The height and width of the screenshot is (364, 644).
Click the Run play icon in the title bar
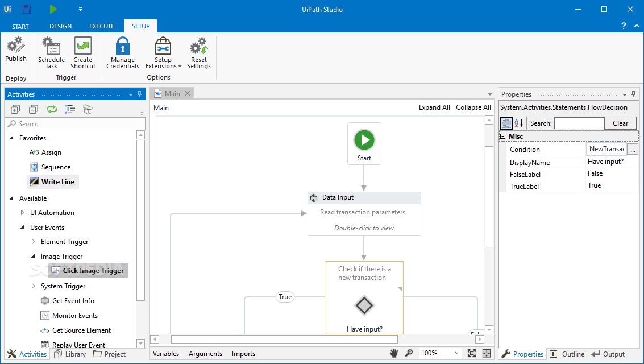point(53,9)
